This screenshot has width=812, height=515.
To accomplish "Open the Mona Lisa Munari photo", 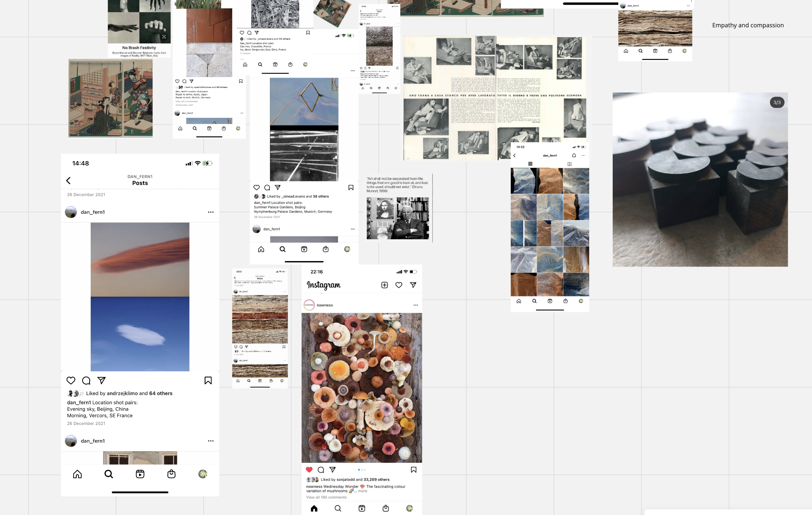I will (398, 218).
